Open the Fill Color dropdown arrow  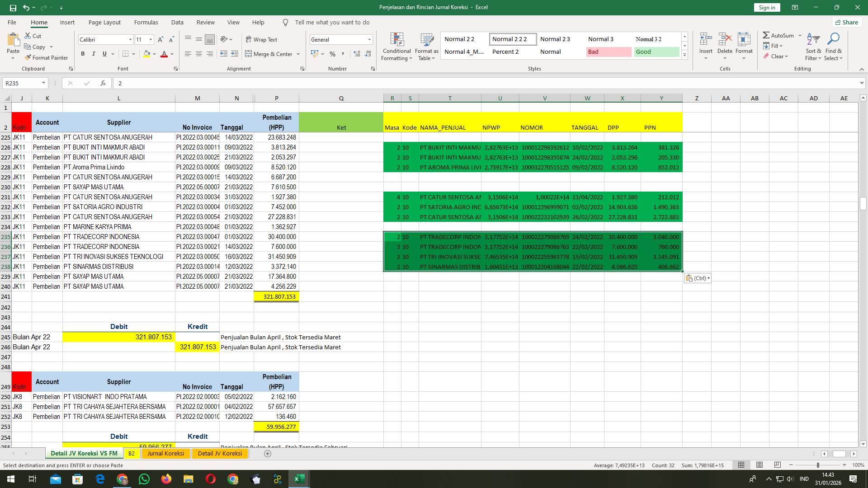(x=153, y=54)
